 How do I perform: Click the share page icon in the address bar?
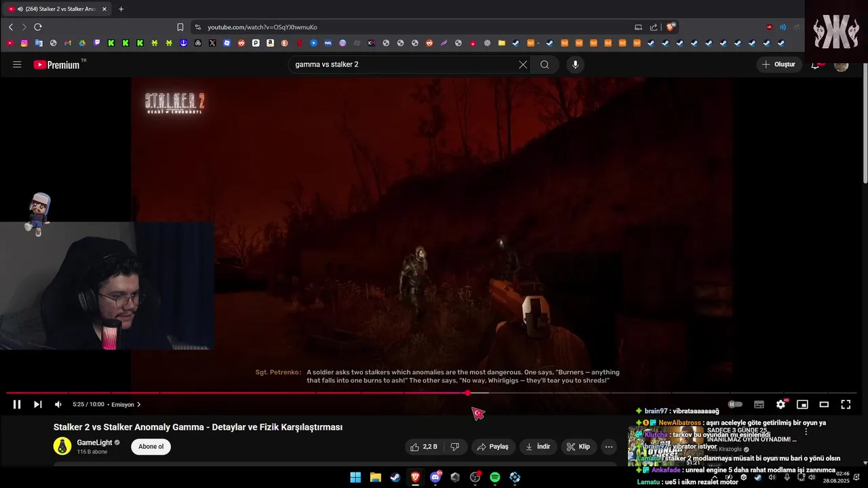654,27
